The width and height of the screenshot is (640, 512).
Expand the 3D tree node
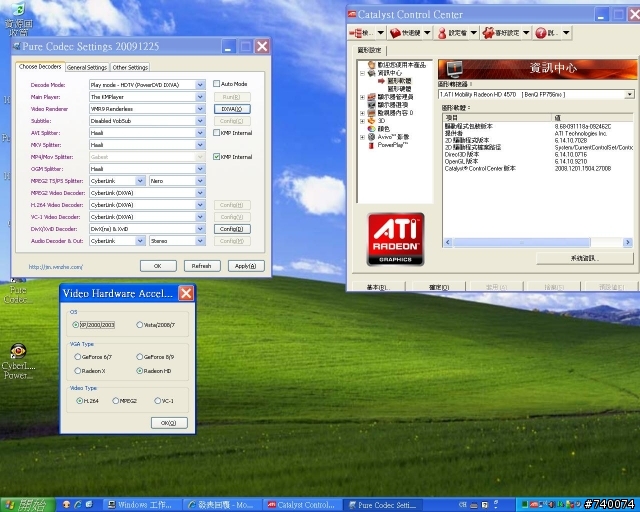pyautogui.click(x=362, y=121)
